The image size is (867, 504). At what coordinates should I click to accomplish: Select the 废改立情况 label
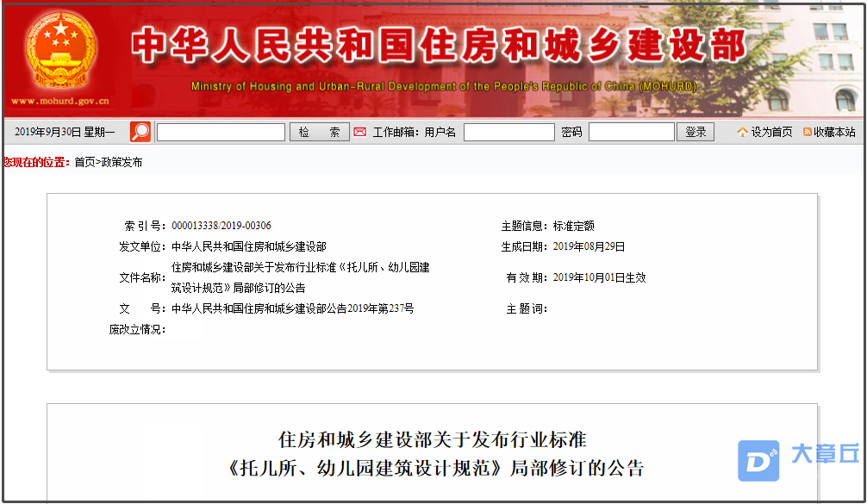pyautogui.click(x=137, y=329)
